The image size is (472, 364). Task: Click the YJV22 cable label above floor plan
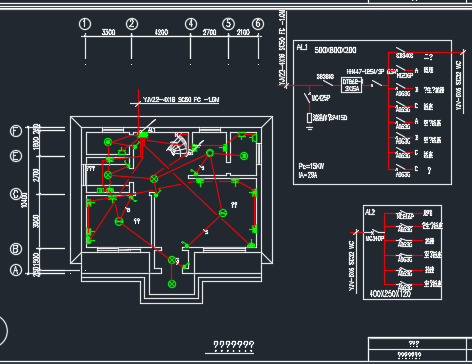(x=181, y=100)
